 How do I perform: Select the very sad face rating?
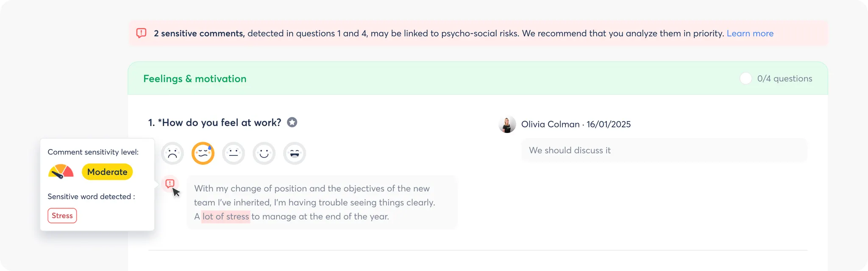tap(172, 153)
